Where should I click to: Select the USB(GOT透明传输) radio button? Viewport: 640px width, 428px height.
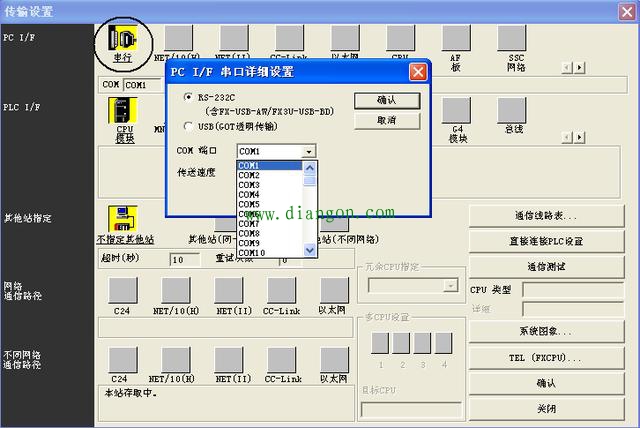coord(188,126)
